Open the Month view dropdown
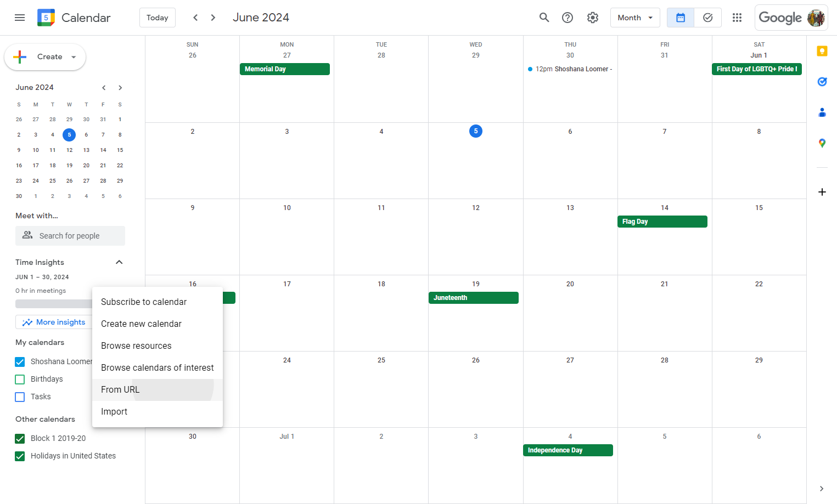This screenshot has width=837, height=504. pyautogui.click(x=635, y=18)
